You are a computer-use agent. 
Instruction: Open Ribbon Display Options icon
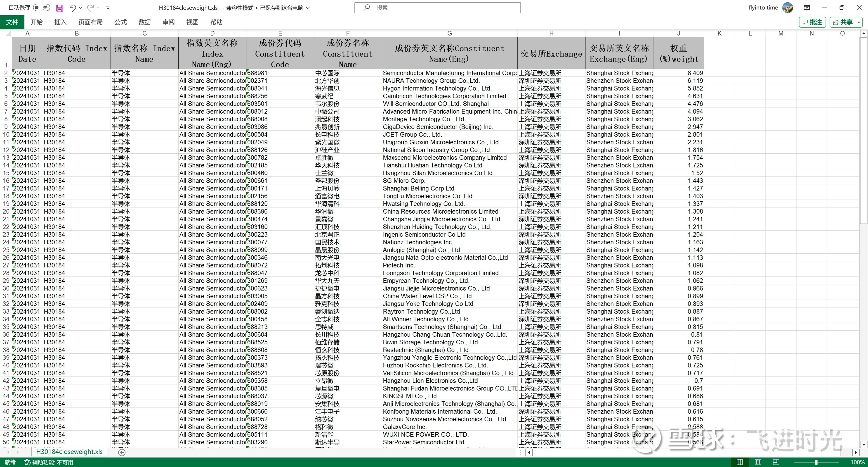807,7
